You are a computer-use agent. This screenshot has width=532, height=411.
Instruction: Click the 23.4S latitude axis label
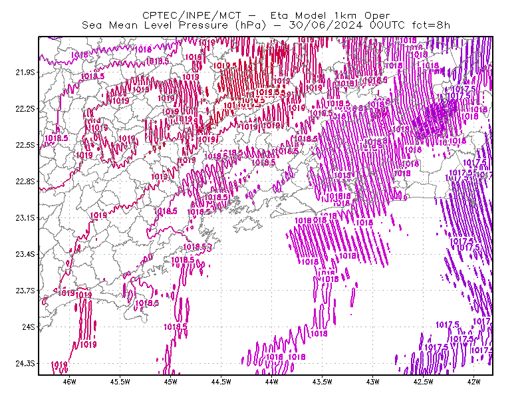point(25,254)
